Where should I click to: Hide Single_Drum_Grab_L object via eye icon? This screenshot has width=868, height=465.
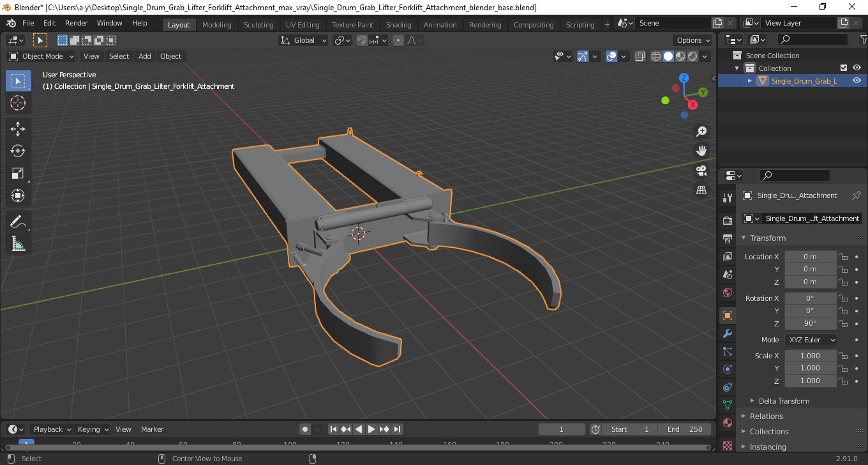[x=857, y=80]
